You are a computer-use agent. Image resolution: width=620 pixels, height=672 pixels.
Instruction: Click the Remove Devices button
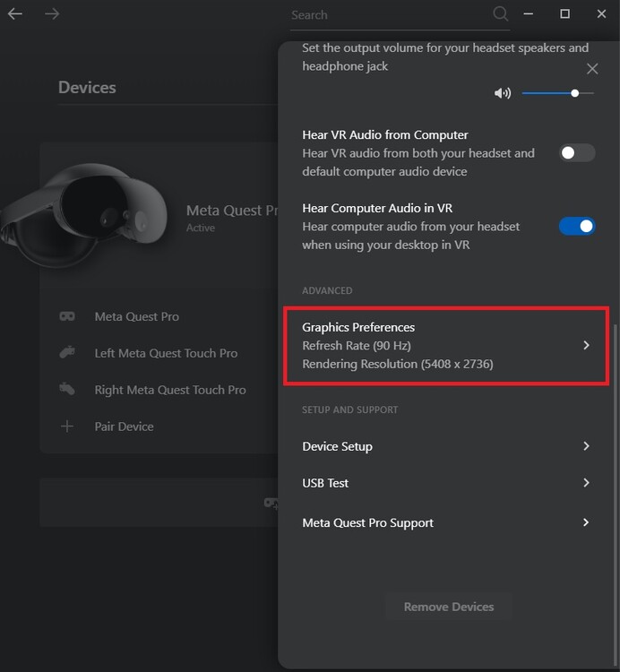449,607
